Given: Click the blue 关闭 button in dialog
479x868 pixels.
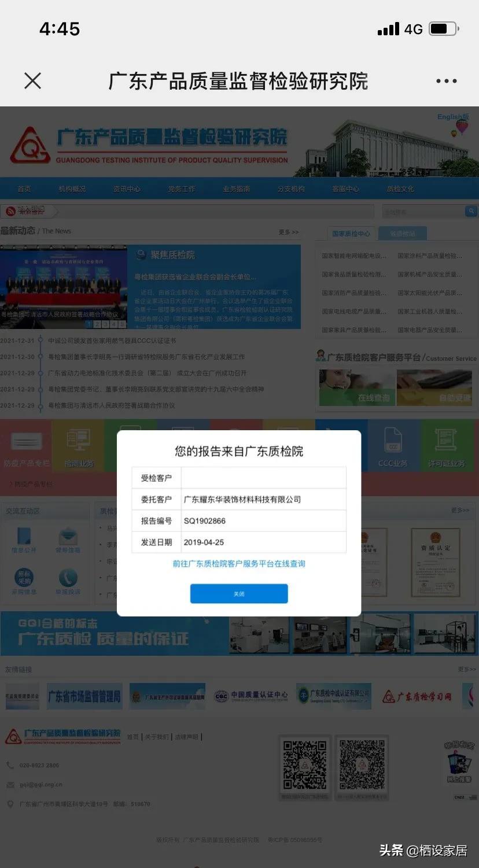Looking at the screenshot, I should coord(239,594).
